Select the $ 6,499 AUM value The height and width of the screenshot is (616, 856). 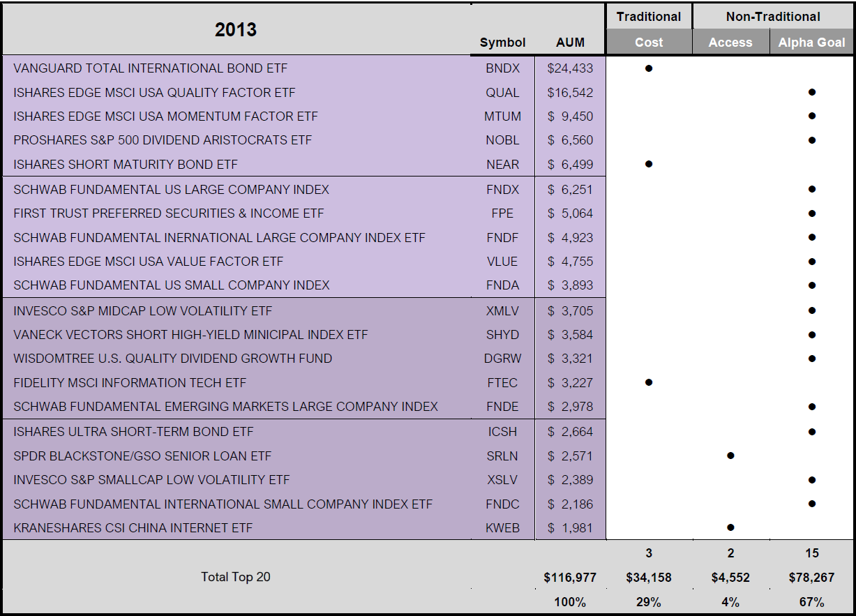click(x=570, y=164)
